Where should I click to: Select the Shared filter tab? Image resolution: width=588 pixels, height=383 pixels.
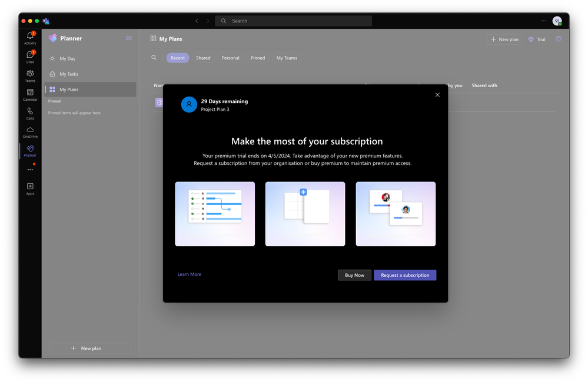tap(203, 58)
